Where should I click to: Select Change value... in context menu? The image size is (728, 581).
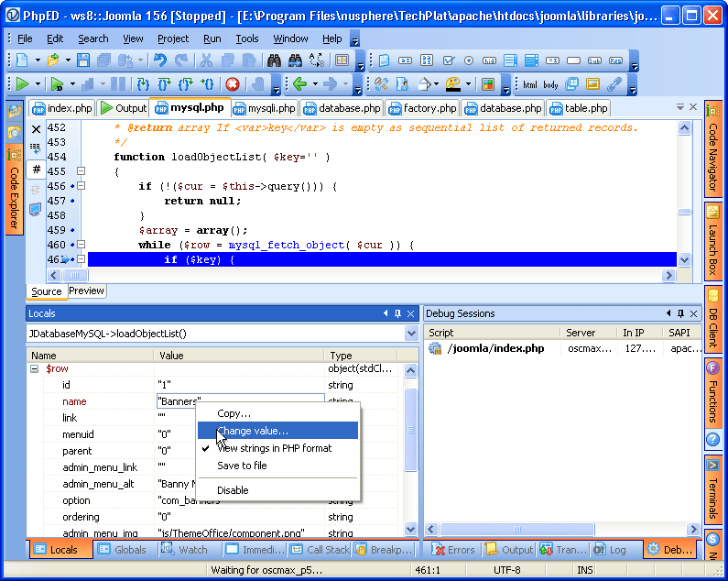click(x=277, y=431)
